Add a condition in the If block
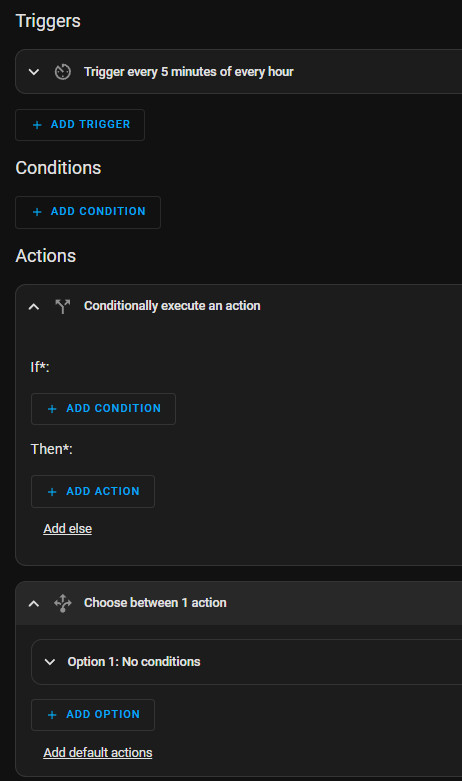Viewport: 462px width, 781px height. coord(104,409)
